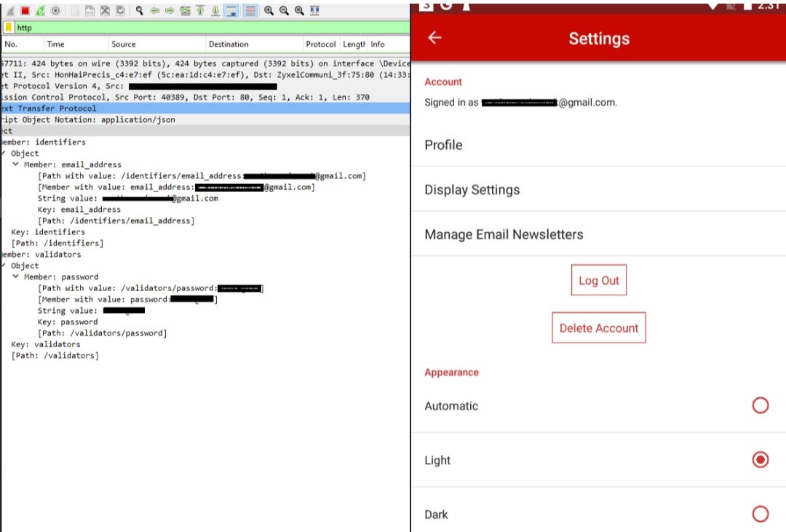Select the Dark appearance option
The width and height of the screenshot is (786, 532).
pyautogui.click(x=760, y=514)
